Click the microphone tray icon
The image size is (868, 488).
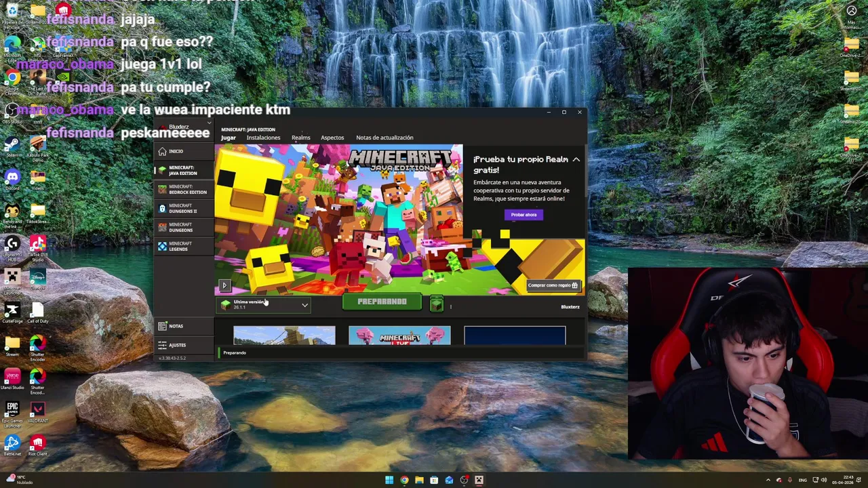pyautogui.click(x=789, y=481)
